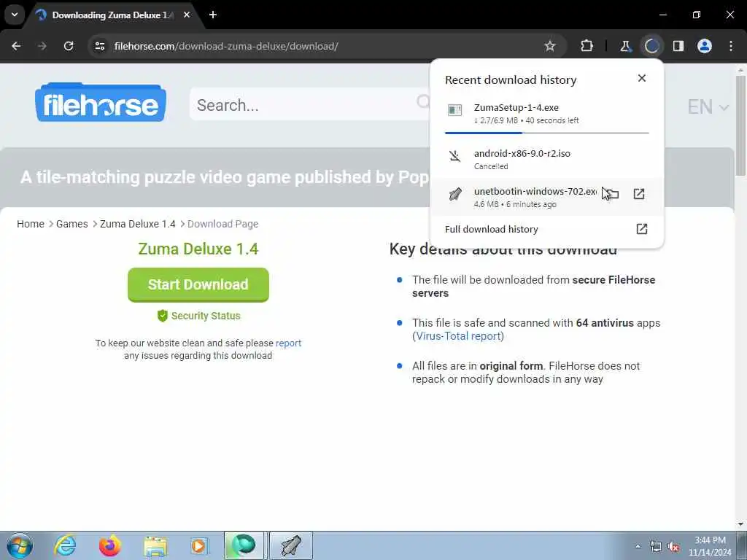Open the Chrome three-dot menu
Screen dimensions: 747x560
tap(731, 46)
